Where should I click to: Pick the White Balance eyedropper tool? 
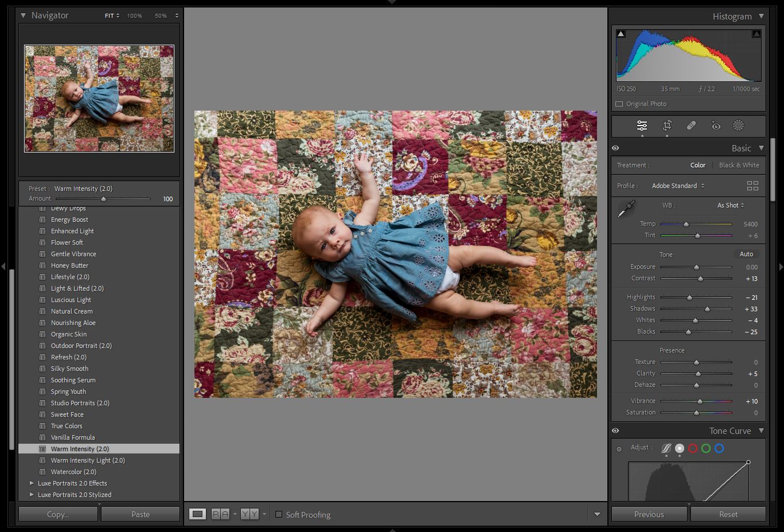click(x=626, y=209)
